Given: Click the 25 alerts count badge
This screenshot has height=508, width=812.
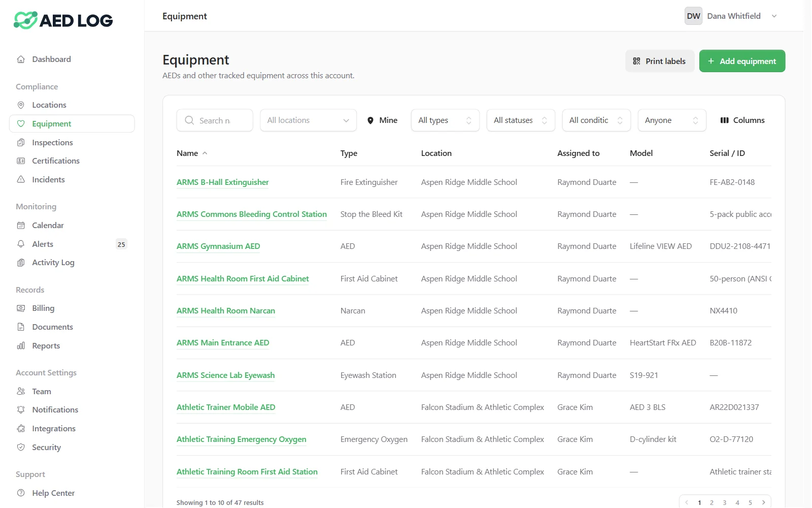Looking at the screenshot, I should 121,244.
